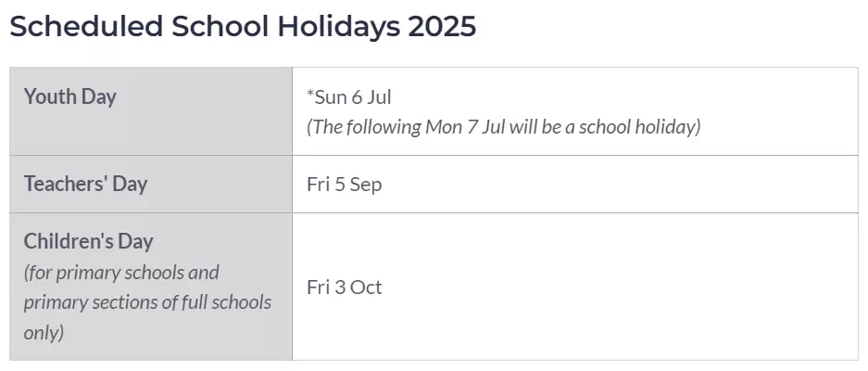Click the word 'Day' in Teachers' Day
Image resolution: width=868 pixels, height=371 pixels.
[130, 184]
